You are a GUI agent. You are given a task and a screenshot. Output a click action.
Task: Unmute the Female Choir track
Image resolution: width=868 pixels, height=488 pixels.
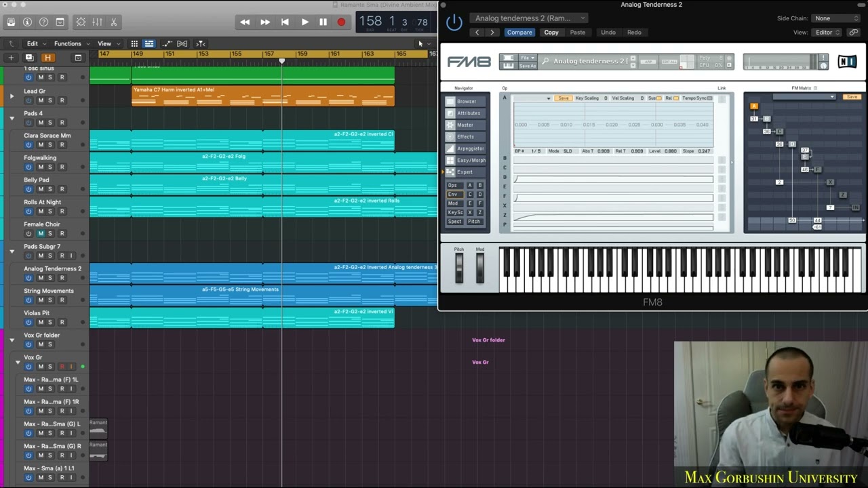tap(41, 233)
